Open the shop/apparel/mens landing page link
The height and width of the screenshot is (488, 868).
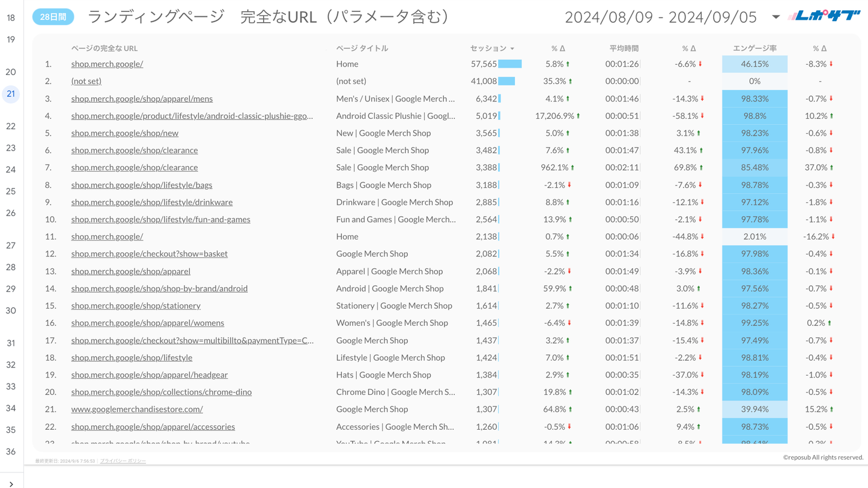pyautogui.click(x=142, y=98)
